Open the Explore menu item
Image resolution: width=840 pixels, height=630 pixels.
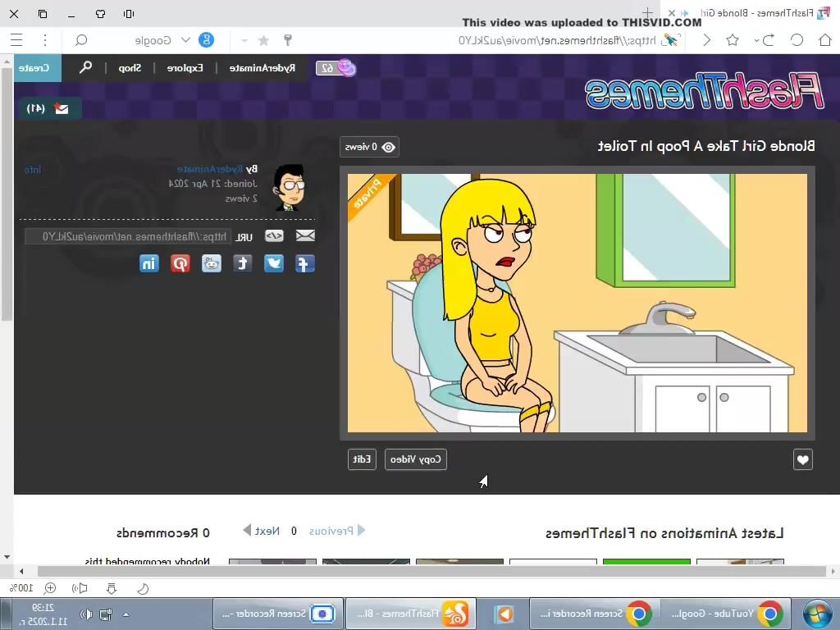click(185, 68)
